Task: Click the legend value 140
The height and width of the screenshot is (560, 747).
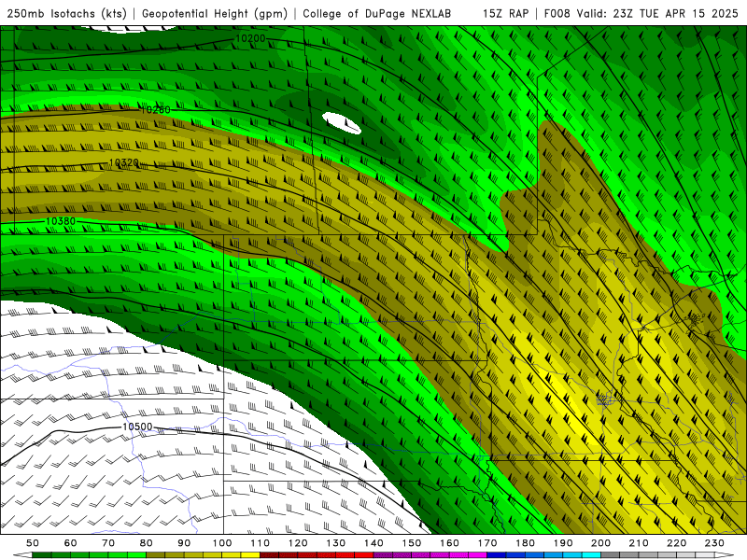Action: coord(374,543)
